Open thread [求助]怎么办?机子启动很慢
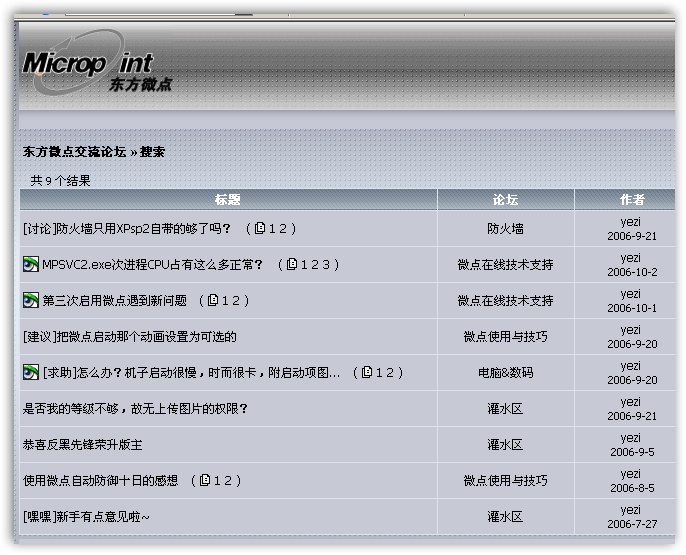Viewport: 686px width, 555px height. (x=191, y=373)
